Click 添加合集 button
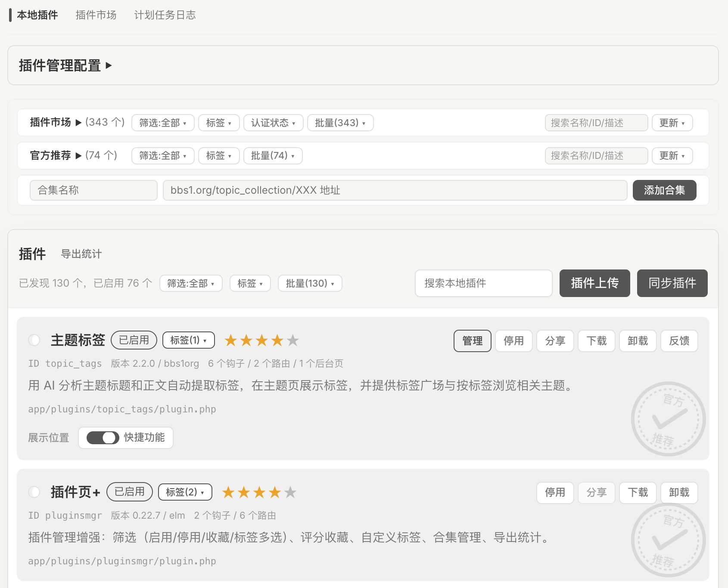Screen dimensions: 728x588 664,190
